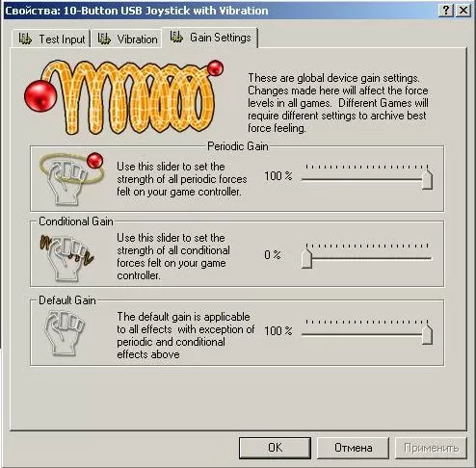Click the joystick icon on Test Input tab
476x468 pixels.
point(25,39)
